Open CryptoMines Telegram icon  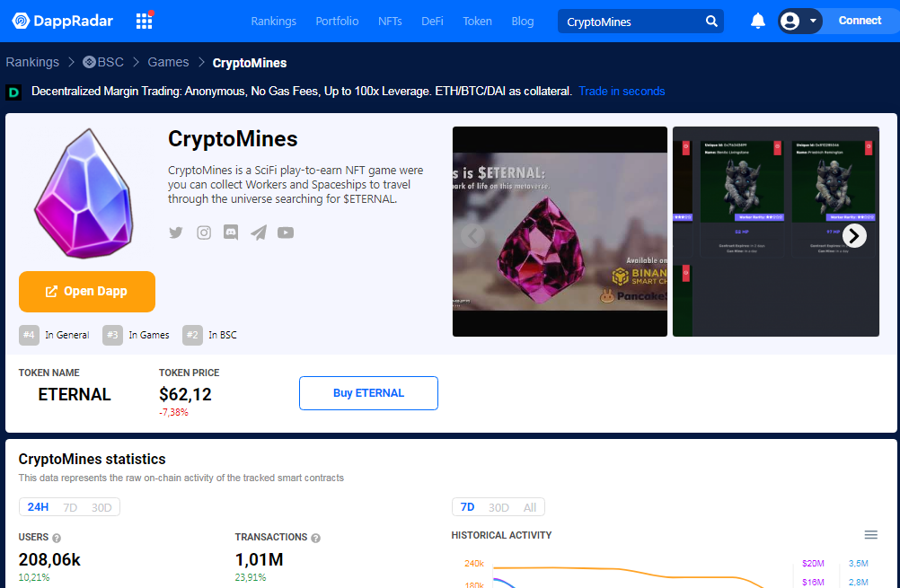[259, 233]
